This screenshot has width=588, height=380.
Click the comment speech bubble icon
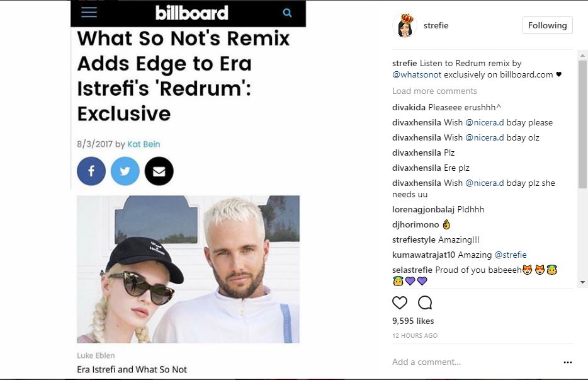click(425, 302)
